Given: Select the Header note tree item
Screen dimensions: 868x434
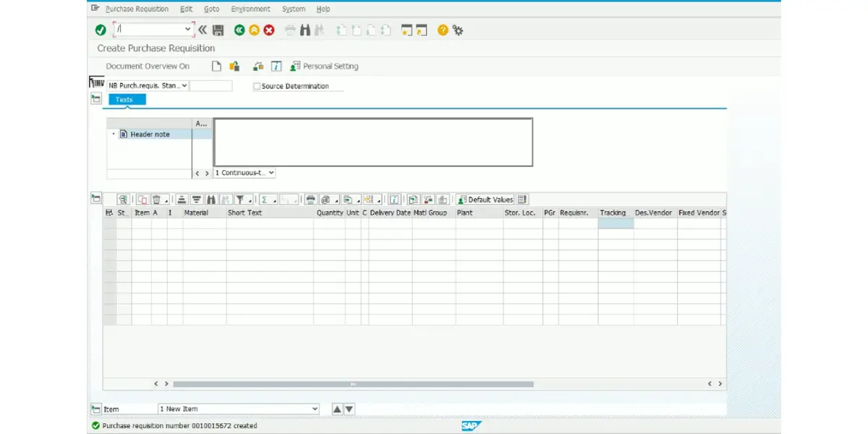Looking at the screenshot, I should click(x=150, y=135).
